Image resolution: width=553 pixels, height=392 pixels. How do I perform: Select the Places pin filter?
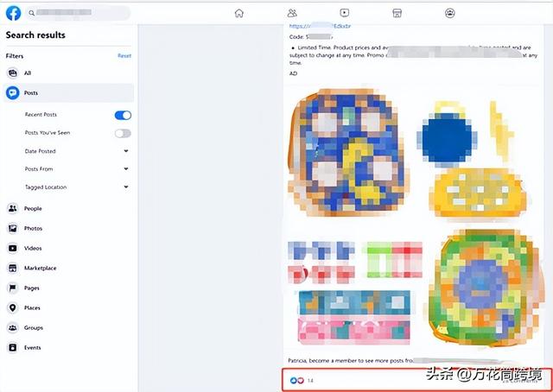coord(13,307)
